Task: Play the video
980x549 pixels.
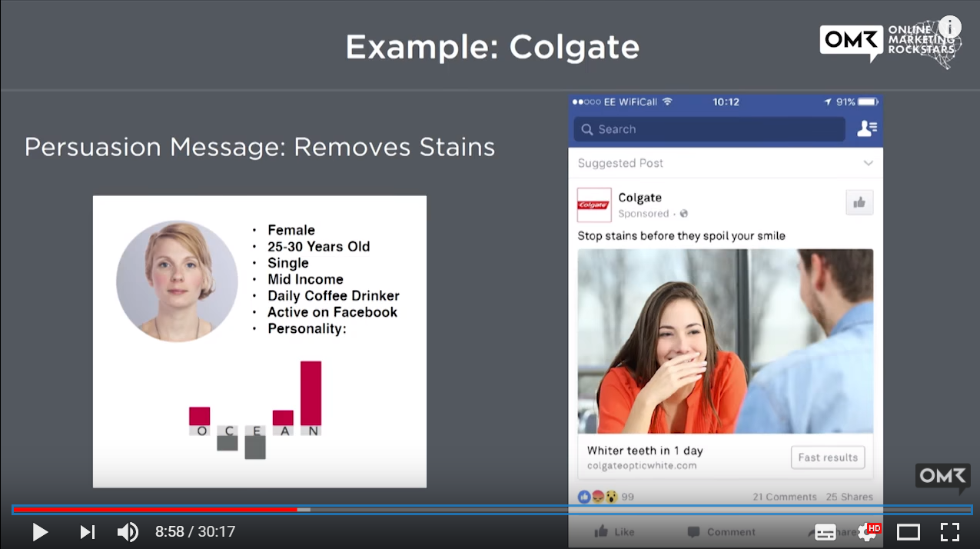Action: (x=40, y=531)
